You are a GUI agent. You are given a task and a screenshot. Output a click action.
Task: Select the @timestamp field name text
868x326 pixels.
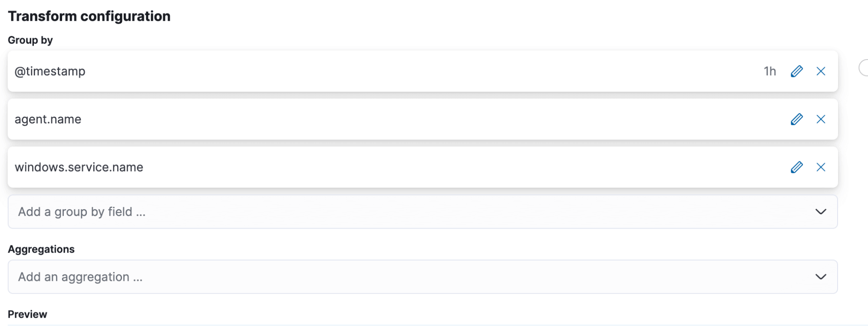pos(50,71)
